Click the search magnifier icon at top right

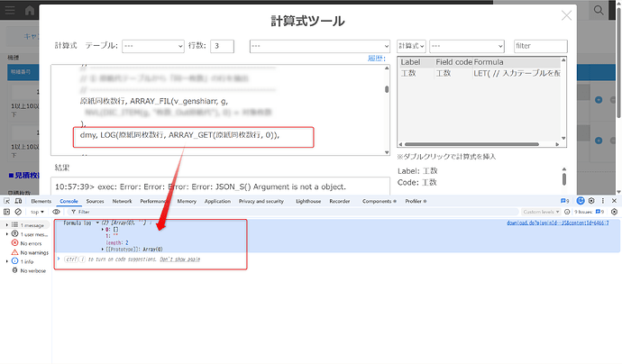599,10
